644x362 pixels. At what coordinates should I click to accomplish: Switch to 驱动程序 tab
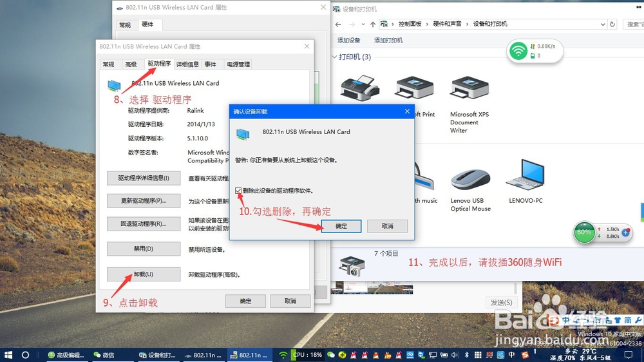(x=159, y=64)
